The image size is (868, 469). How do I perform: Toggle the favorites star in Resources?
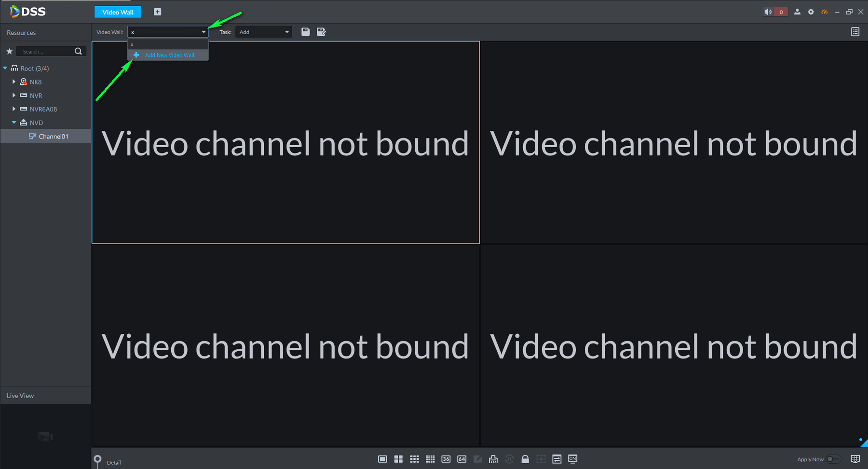click(9, 51)
